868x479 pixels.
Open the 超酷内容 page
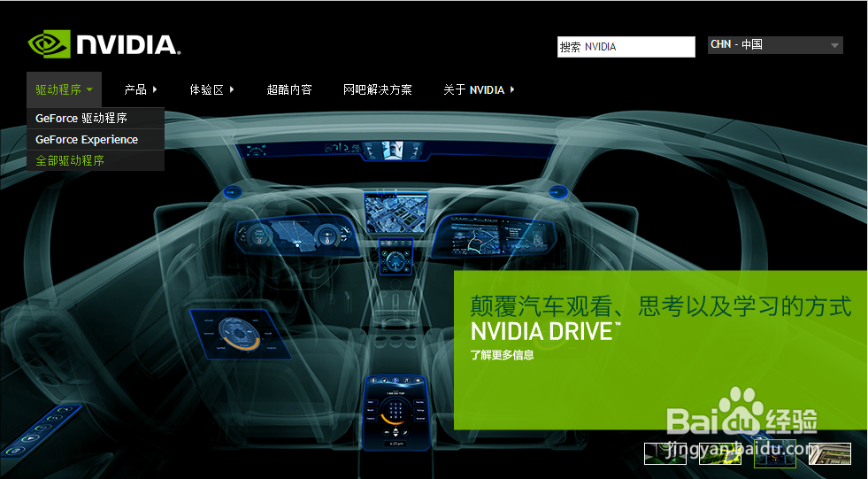(x=289, y=89)
